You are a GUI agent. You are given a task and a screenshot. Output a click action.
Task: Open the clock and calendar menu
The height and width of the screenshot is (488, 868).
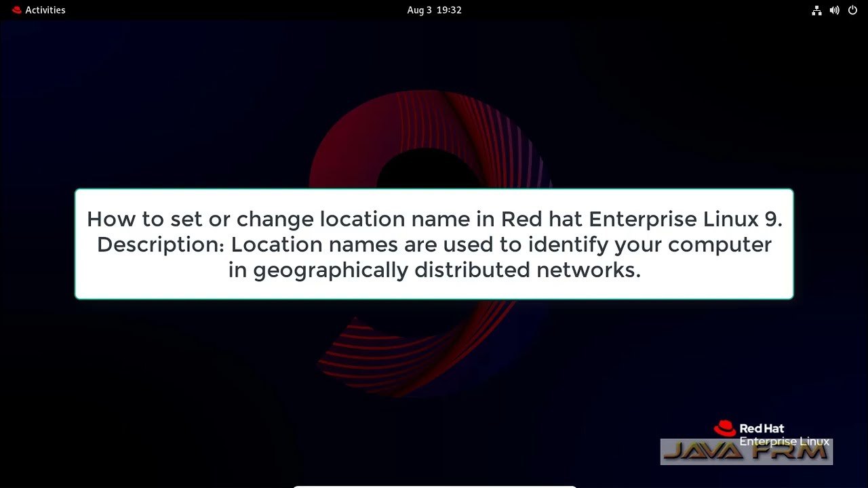click(434, 10)
